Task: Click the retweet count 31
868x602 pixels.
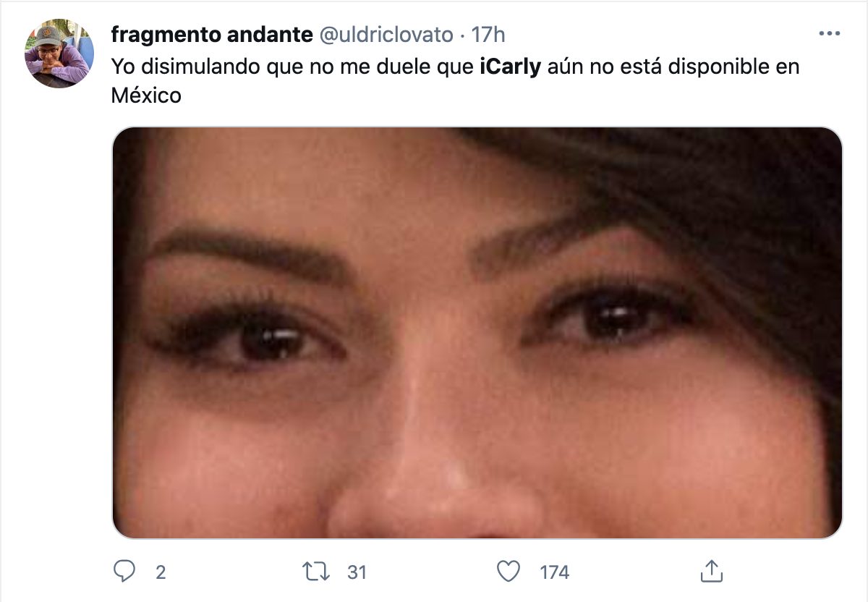Action: pyautogui.click(x=357, y=572)
